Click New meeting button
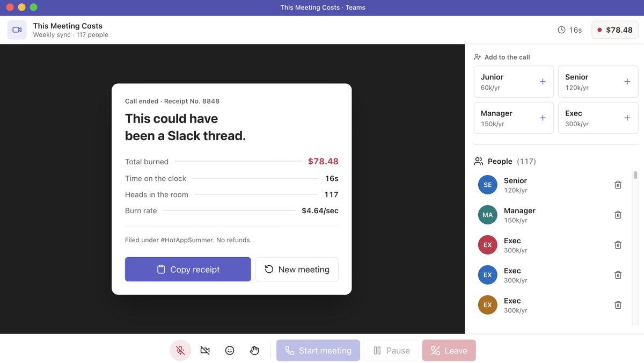The width and height of the screenshot is (644, 363). (x=297, y=270)
